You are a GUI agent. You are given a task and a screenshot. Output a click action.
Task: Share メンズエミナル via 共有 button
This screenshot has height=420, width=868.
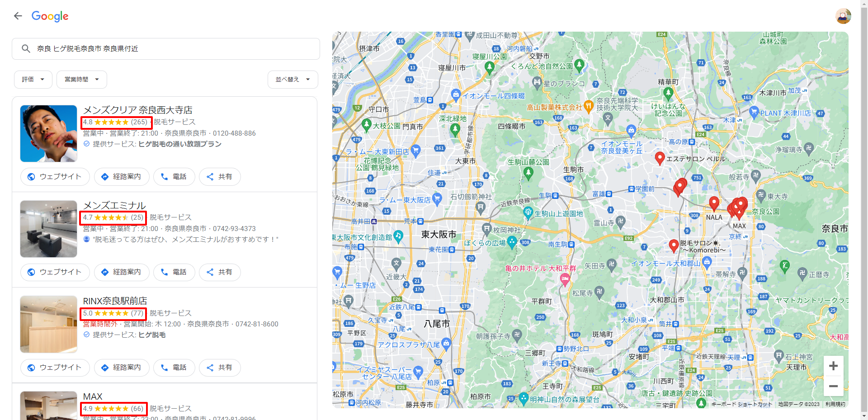(x=220, y=272)
